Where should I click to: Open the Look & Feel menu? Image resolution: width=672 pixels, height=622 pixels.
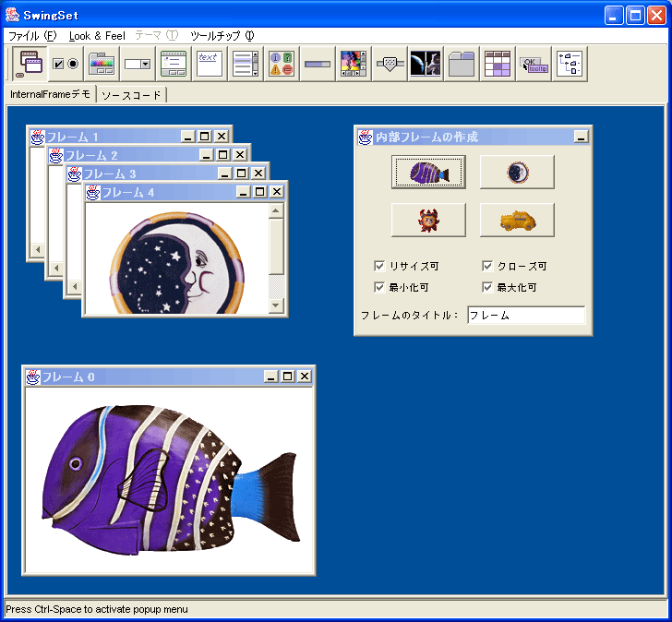tap(97, 35)
